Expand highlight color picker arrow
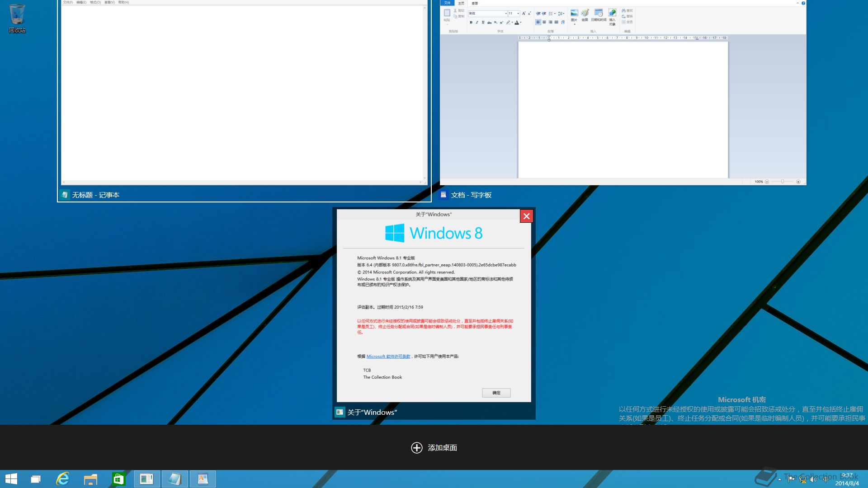Viewport: 868px width, 488px height. click(512, 22)
